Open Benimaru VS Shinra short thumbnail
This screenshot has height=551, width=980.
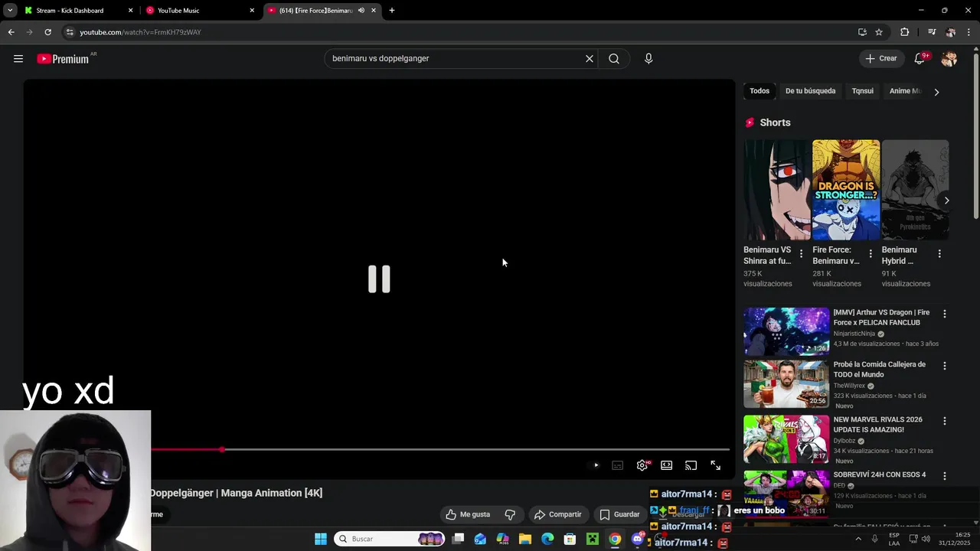[x=777, y=190]
